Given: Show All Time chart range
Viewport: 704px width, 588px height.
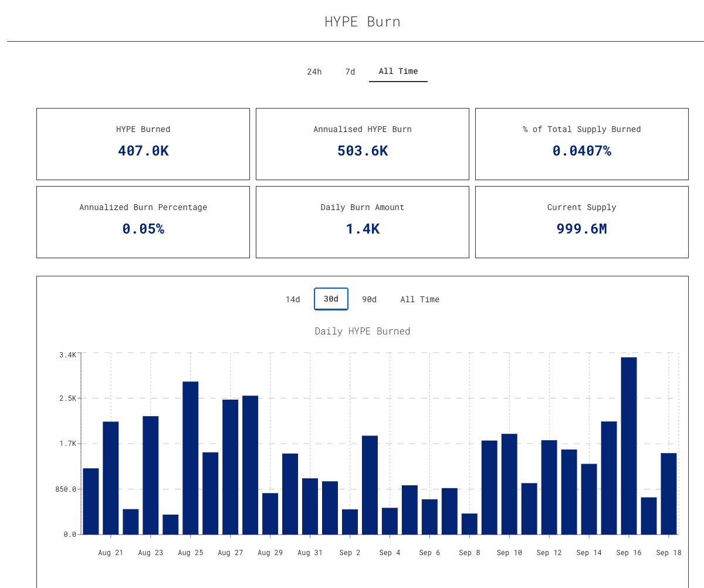Looking at the screenshot, I should tap(420, 299).
